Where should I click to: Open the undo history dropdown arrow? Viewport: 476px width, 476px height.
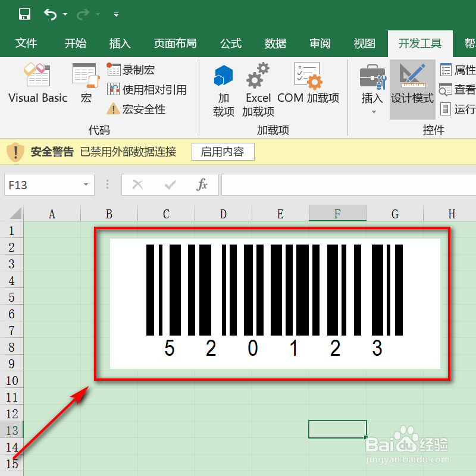click(x=65, y=14)
